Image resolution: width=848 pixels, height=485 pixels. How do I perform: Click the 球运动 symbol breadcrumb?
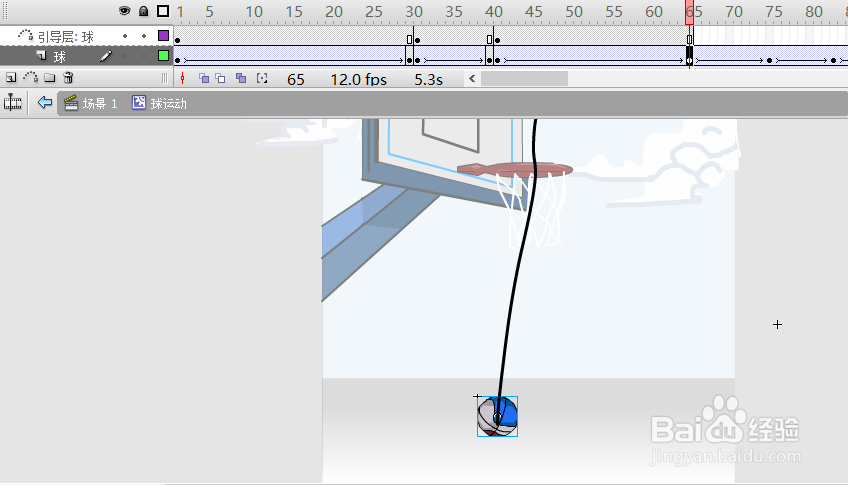coord(168,103)
